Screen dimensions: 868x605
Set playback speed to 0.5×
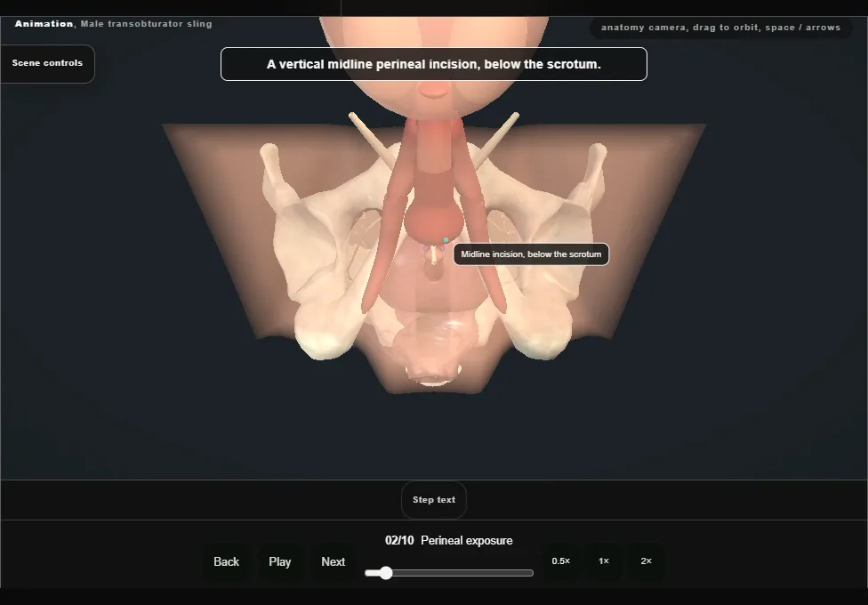point(561,561)
